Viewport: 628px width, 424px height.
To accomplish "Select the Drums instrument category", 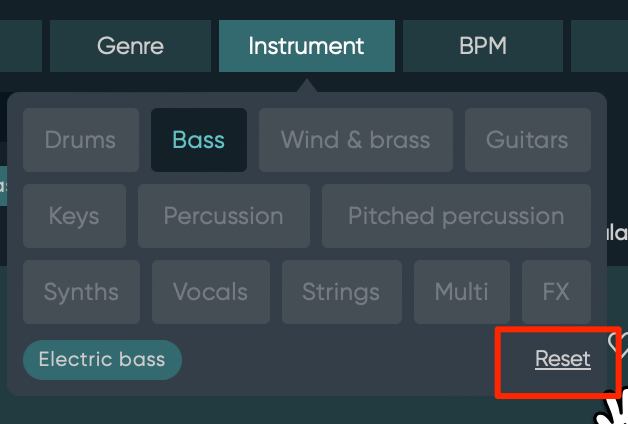I will click(x=81, y=140).
